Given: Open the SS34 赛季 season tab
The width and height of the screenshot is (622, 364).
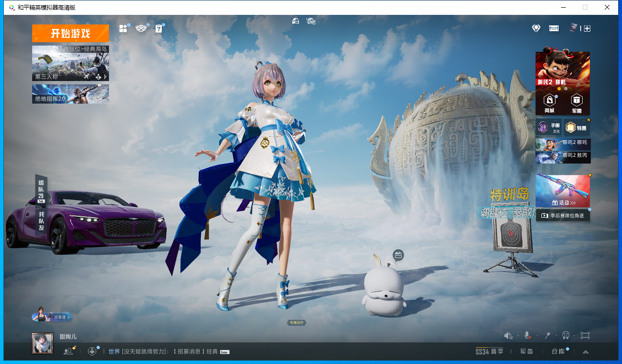Looking at the screenshot, I should (x=490, y=352).
